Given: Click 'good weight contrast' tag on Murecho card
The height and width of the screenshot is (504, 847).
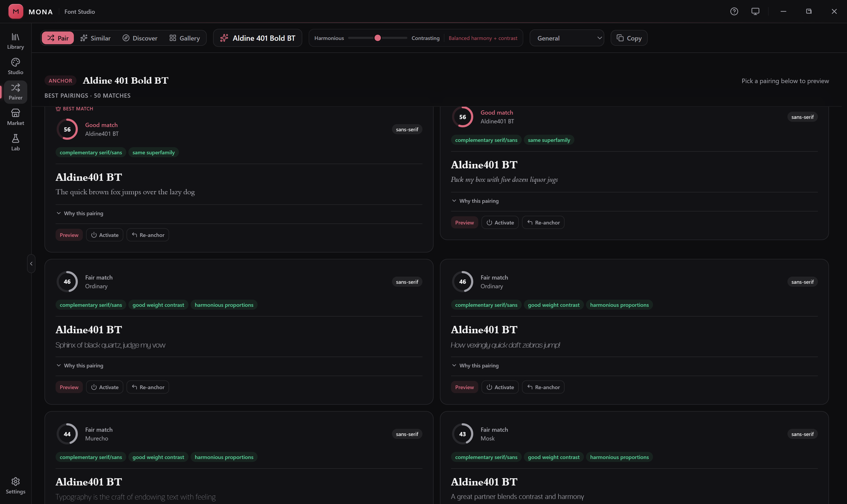Looking at the screenshot, I should (158, 457).
